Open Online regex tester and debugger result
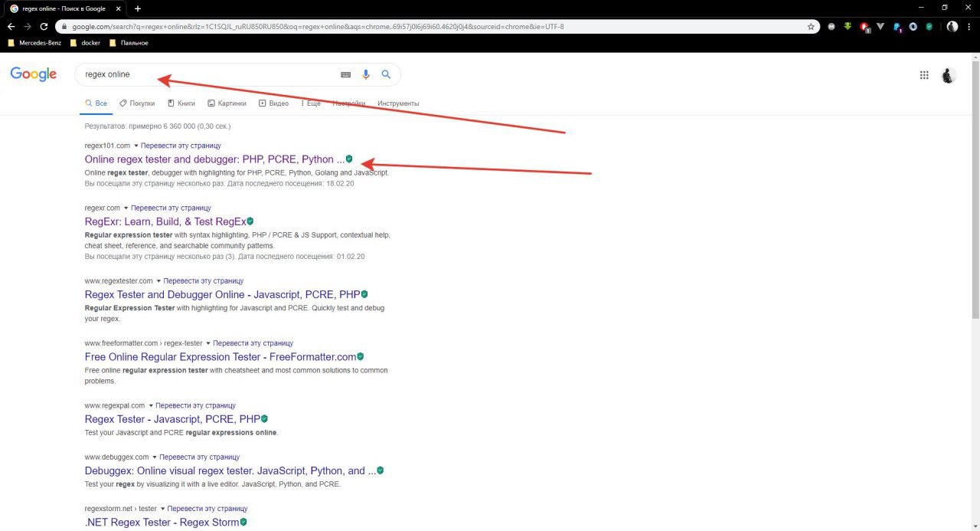980x531 pixels. pos(214,159)
